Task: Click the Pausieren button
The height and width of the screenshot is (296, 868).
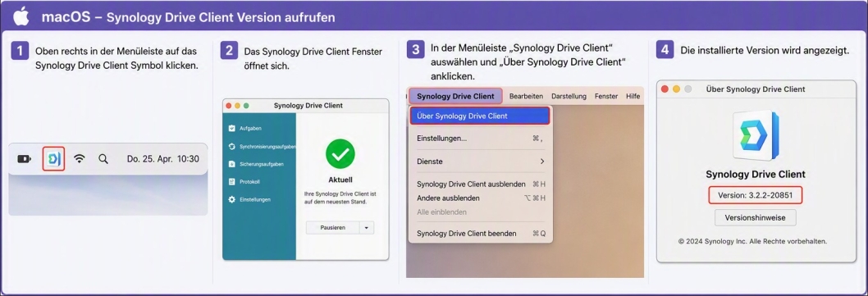Action: 333,227
